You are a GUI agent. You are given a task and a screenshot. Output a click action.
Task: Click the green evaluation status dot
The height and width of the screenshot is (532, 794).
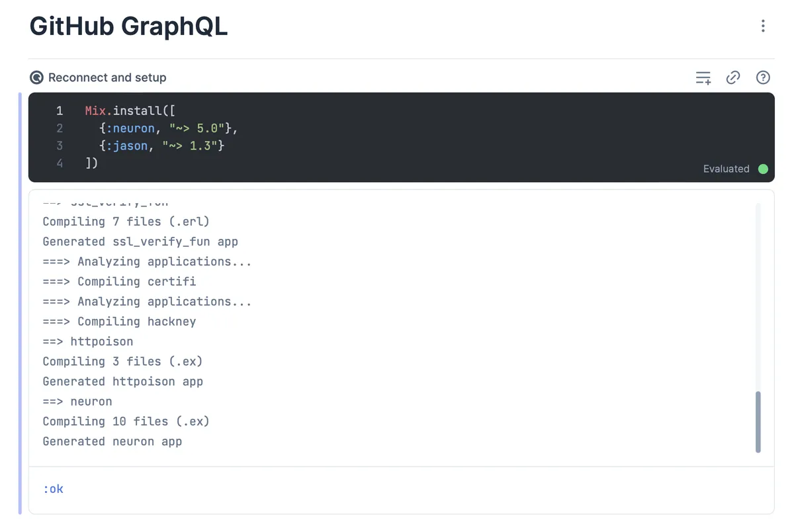point(763,169)
